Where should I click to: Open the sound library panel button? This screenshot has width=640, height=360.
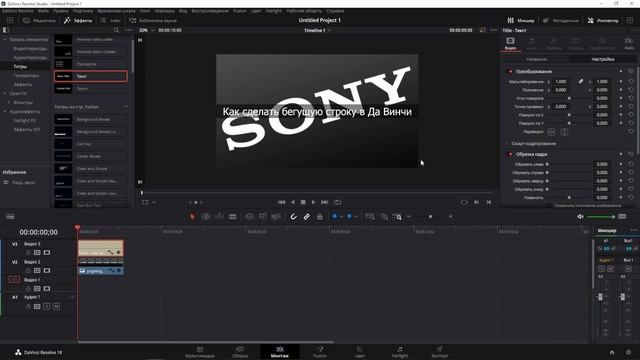coord(153,20)
